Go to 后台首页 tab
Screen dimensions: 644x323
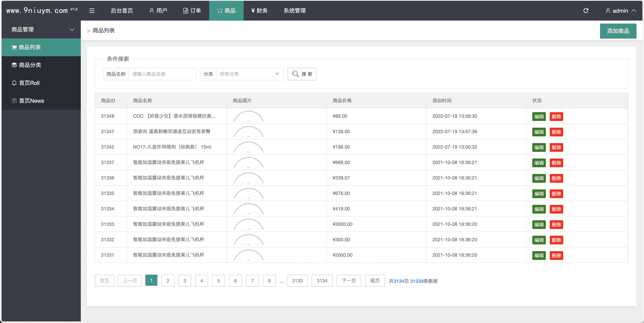122,11
